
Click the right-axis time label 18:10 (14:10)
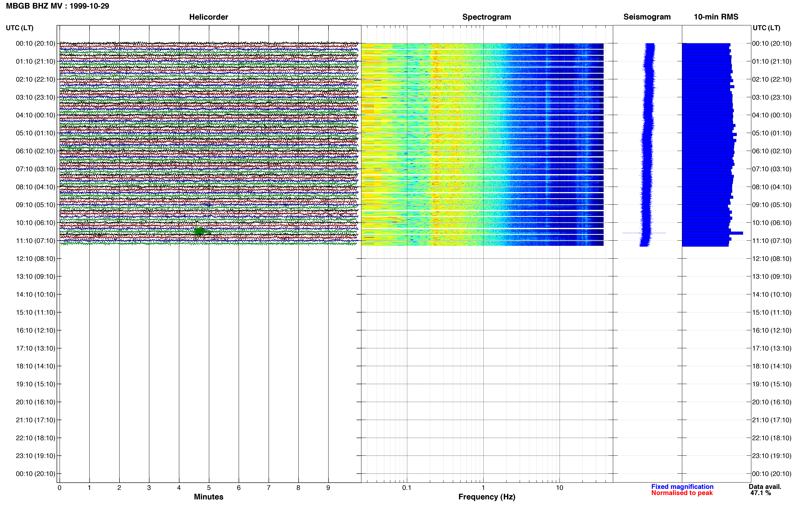(772, 366)
